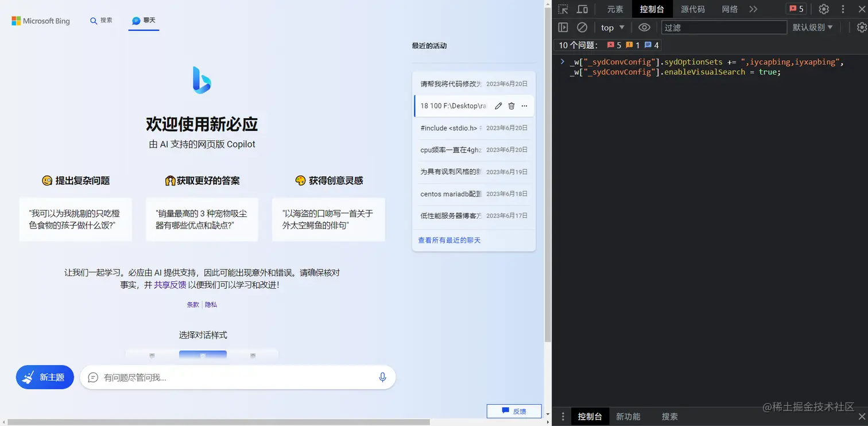Open the 默认级别 log level dropdown
The image size is (868, 426).
coord(813,28)
